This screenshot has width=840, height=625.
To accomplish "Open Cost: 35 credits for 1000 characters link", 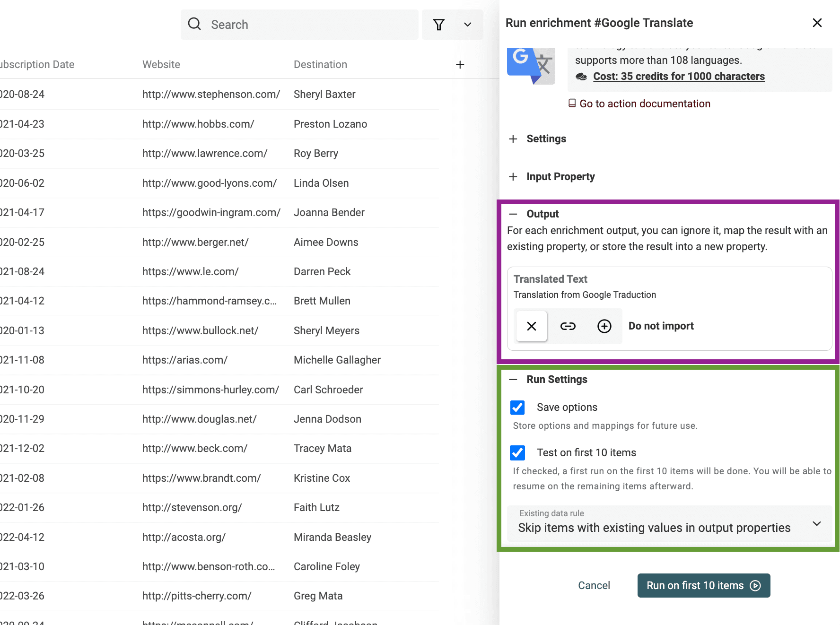I will 679,76.
